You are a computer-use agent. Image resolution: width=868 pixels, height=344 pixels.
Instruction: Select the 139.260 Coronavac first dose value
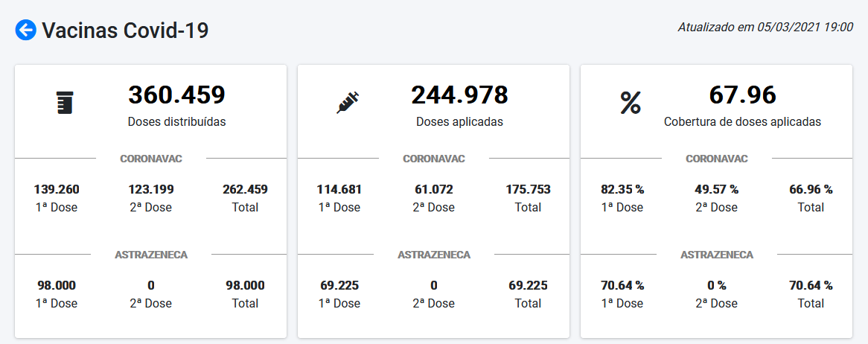(x=57, y=189)
